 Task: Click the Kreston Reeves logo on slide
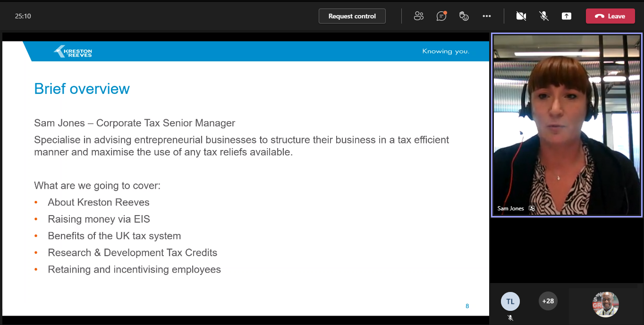click(x=73, y=51)
